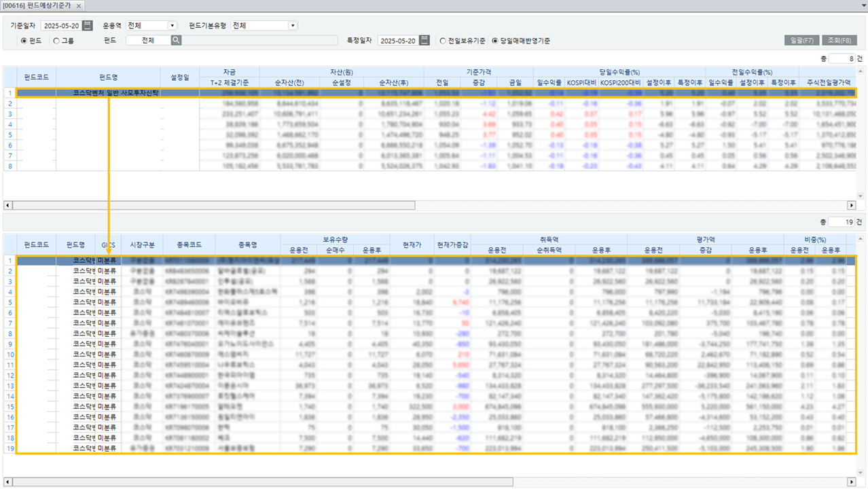Select the 펀드 radio button
This screenshot has height=489, width=868.
[24, 41]
